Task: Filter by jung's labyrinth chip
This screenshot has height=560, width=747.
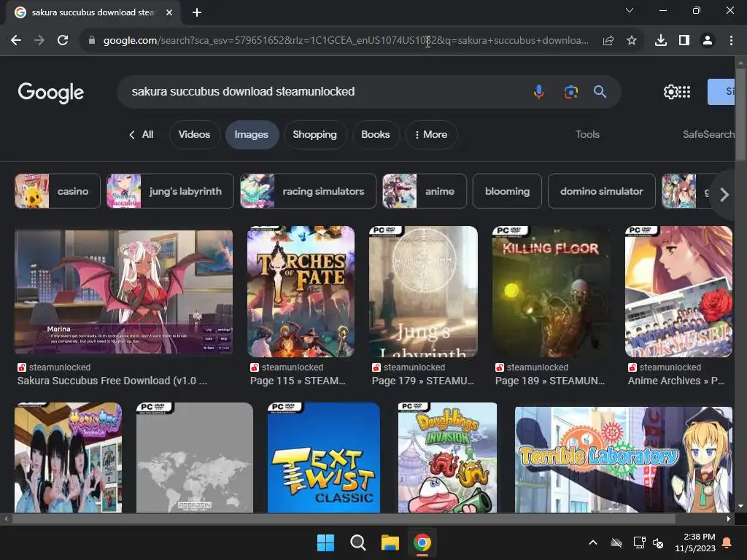Action: pos(170,191)
